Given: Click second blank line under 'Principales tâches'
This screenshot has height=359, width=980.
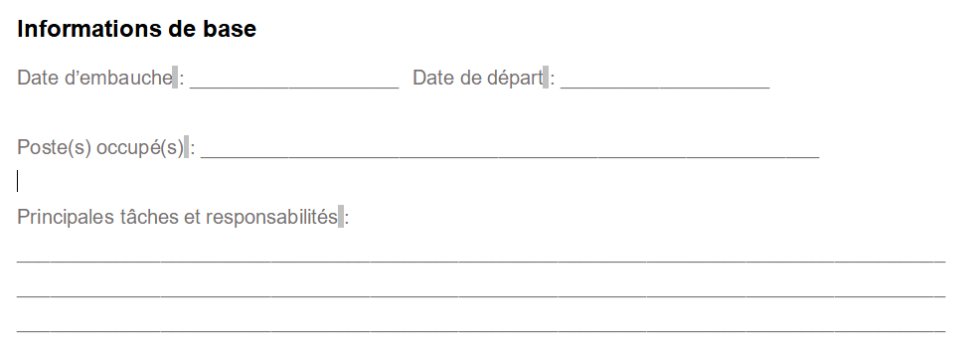Looking at the screenshot, I should click(x=481, y=294).
